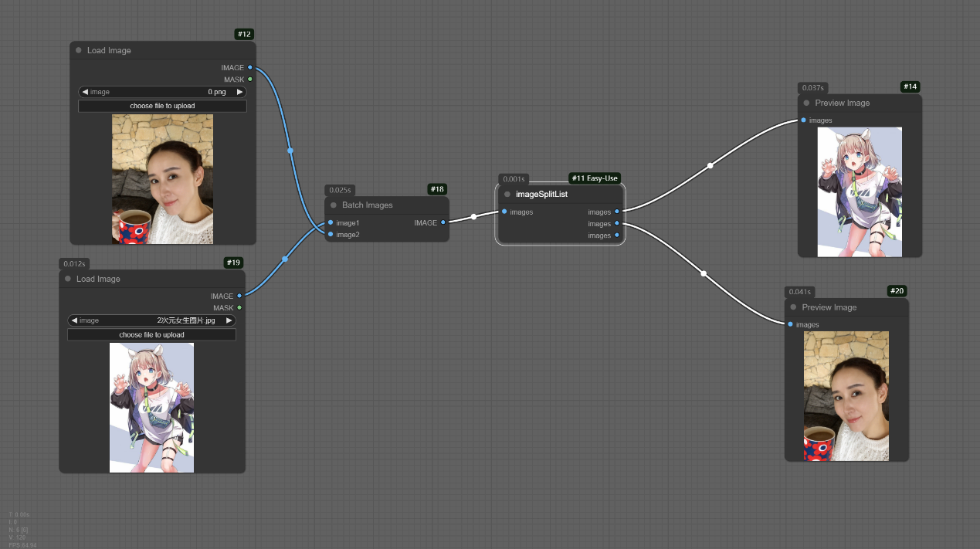Select the Preview Image #20 node title
Screen dimensions: 980x549
pos(829,307)
